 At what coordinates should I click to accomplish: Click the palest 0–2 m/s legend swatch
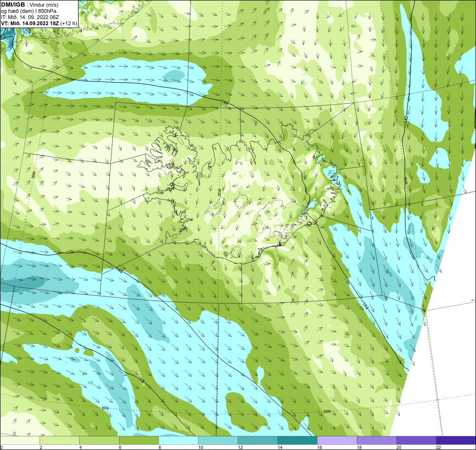point(20,440)
